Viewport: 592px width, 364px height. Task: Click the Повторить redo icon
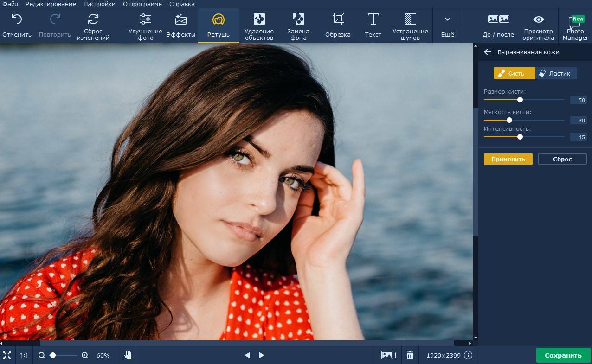point(55,19)
